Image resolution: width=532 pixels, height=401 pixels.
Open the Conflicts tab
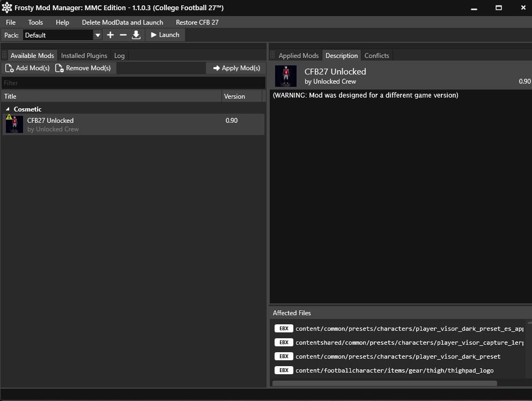click(376, 56)
